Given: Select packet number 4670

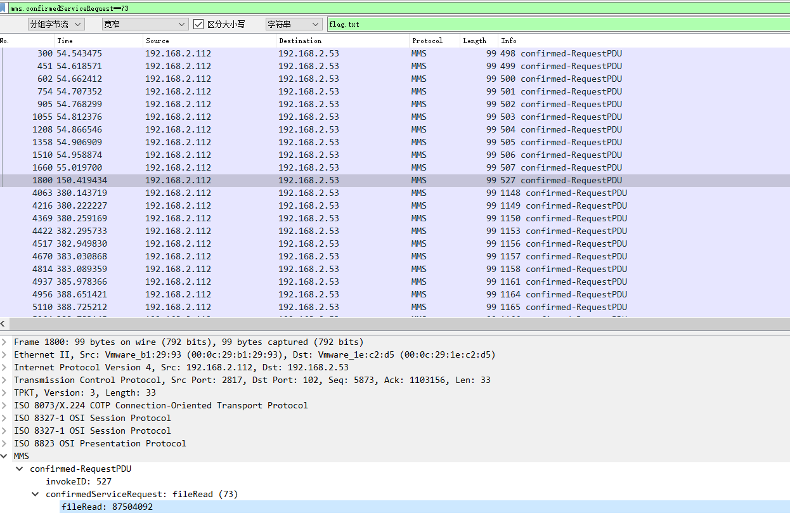Looking at the screenshot, I should pyautogui.click(x=395, y=256).
